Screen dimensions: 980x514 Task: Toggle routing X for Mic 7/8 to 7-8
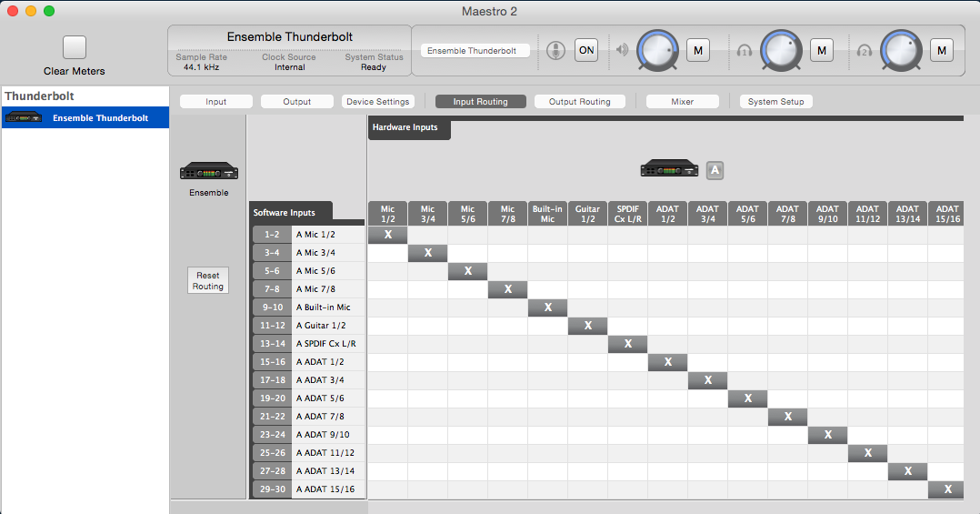click(508, 289)
